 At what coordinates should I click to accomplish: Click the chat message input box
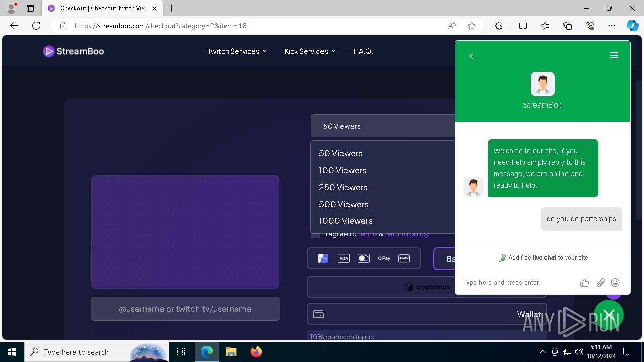(x=518, y=283)
